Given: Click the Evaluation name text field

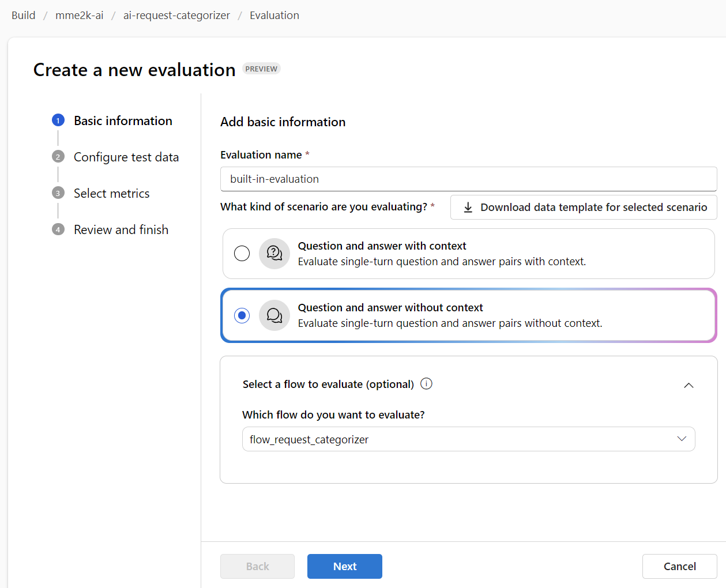Looking at the screenshot, I should 468,179.
